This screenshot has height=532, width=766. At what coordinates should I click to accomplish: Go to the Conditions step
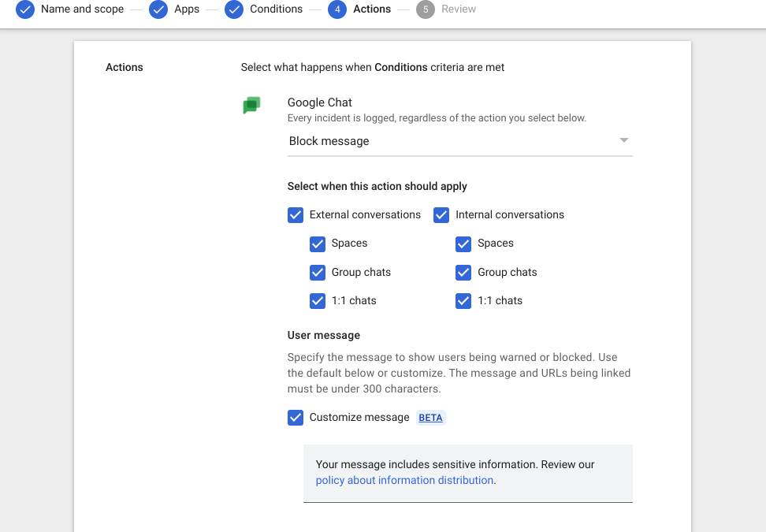click(276, 9)
